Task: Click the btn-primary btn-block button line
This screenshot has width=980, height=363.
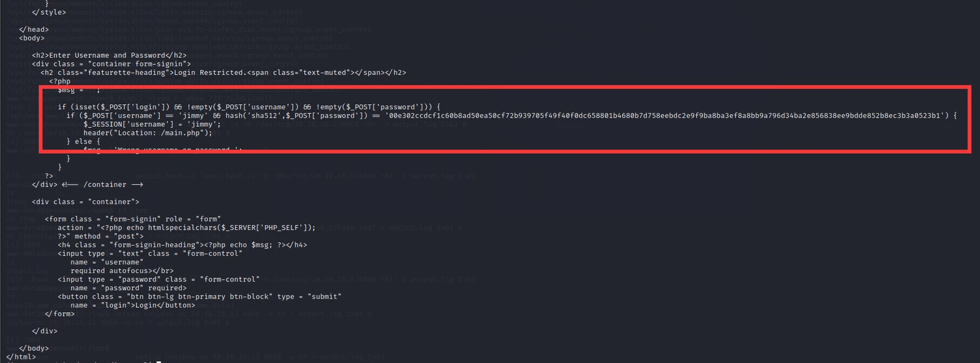Action: click(200, 296)
